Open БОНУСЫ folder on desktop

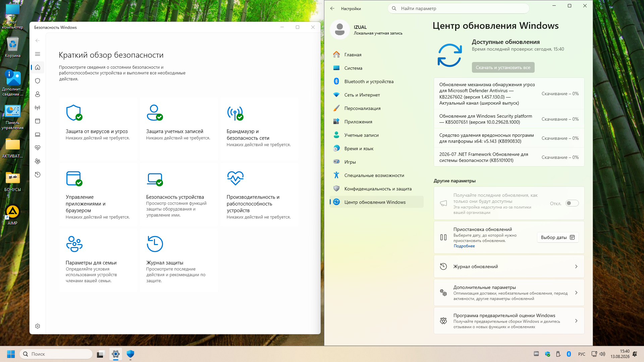click(13, 181)
